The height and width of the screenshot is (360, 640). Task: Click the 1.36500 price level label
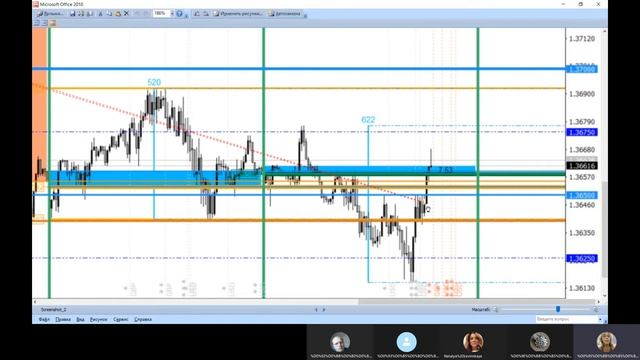[x=582, y=195]
